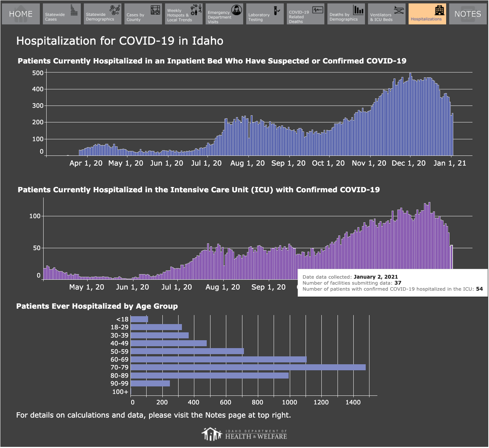This screenshot has height=448, width=489.
Task: Select the 80-89 age group bar
Action: coord(210,376)
